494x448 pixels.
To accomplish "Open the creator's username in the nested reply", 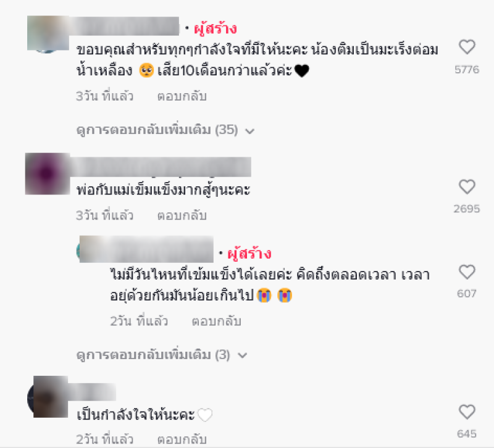I will point(146,249).
